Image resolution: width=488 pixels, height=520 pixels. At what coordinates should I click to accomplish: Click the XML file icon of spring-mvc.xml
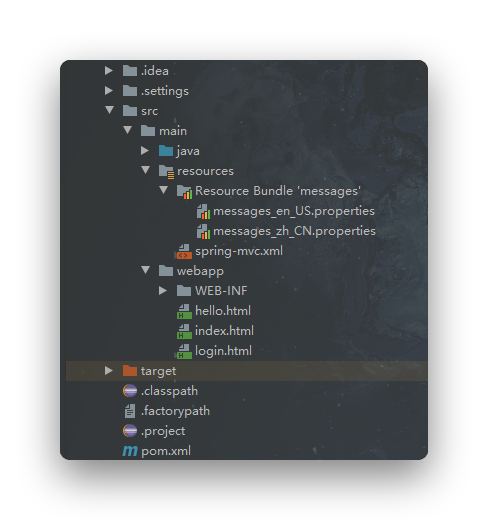pyautogui.click(x=184, y=251)
